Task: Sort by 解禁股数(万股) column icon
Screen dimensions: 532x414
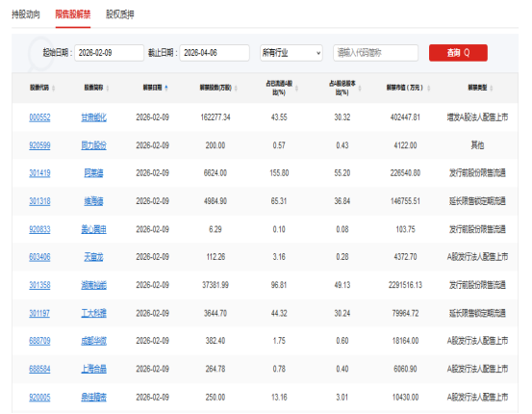Action: (x=236, y=89)
